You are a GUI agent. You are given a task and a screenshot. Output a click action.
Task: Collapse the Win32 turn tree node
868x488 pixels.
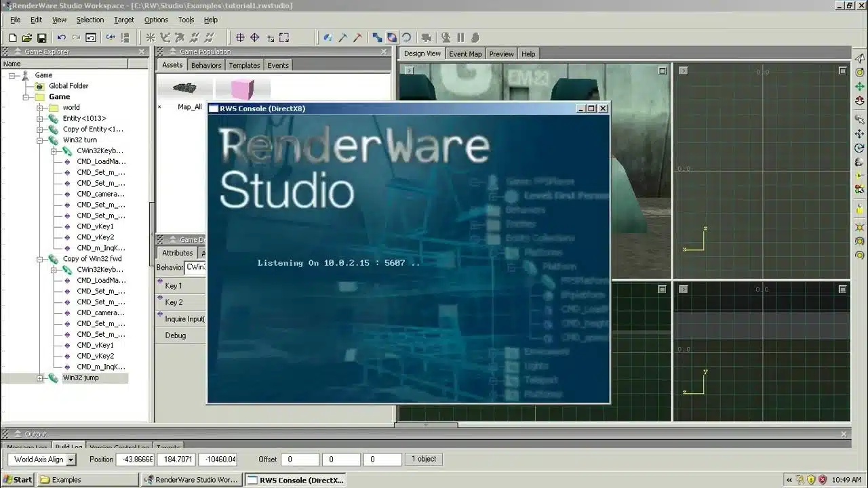click(40, 140)
